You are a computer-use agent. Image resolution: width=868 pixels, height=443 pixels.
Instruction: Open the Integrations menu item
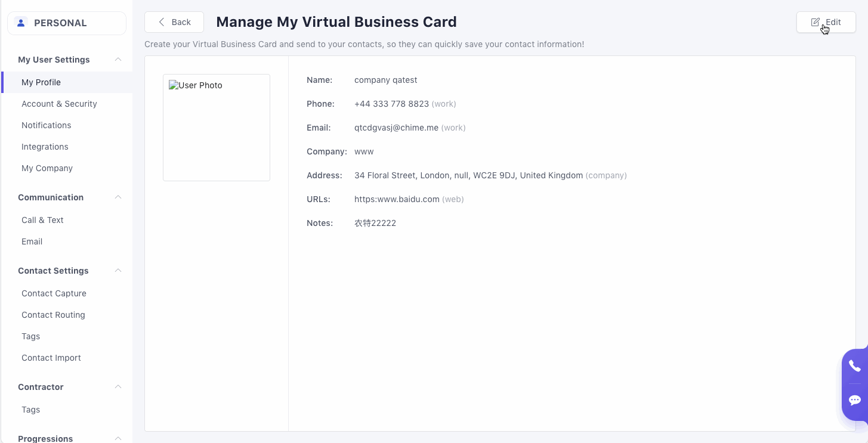point(45,147)
